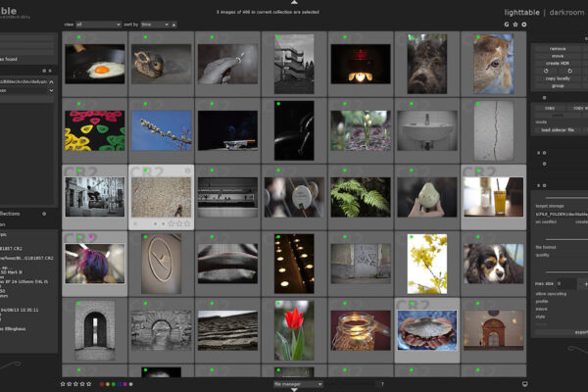Click the "create HDR" button
The width and height of the screenshot is (588, 392).
(x=557, y=62)
